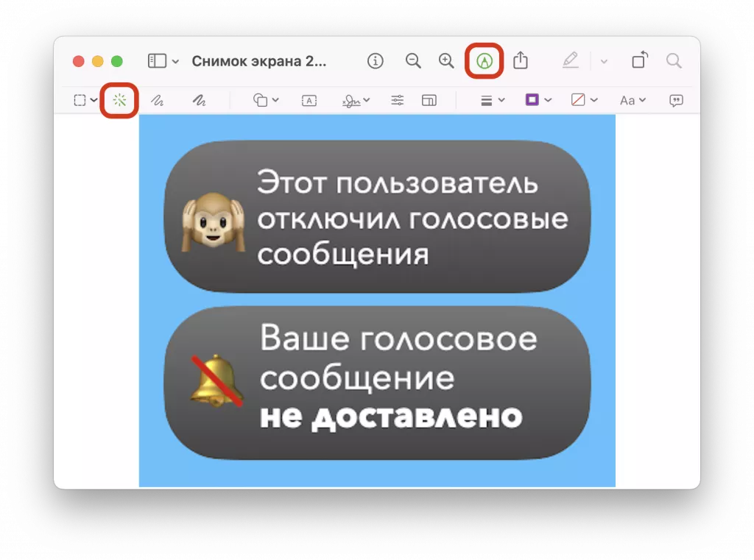The height and width of the screenshot is (560, 754).
Task: Open the image size adjustment tool
Action: tap(429, 100)
